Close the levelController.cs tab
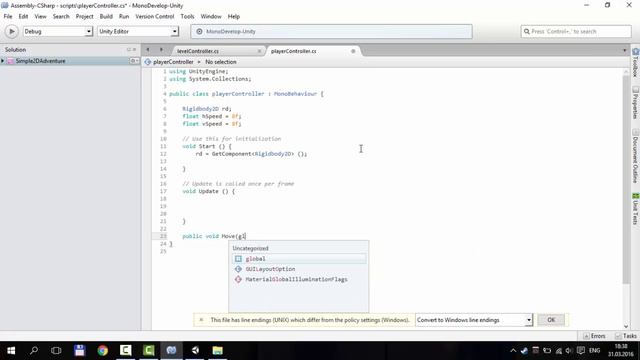Viewport: 640px width, 360px height. tap(259, 51)
